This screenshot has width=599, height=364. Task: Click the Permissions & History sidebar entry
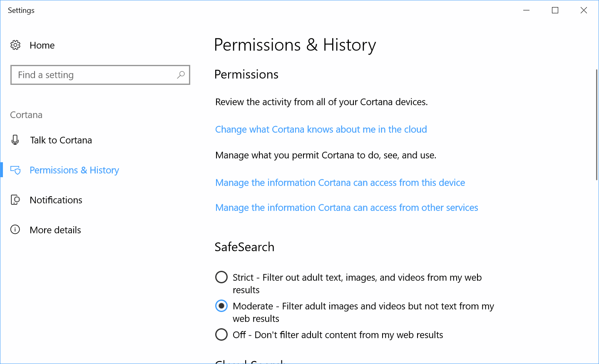coord(74,170)
